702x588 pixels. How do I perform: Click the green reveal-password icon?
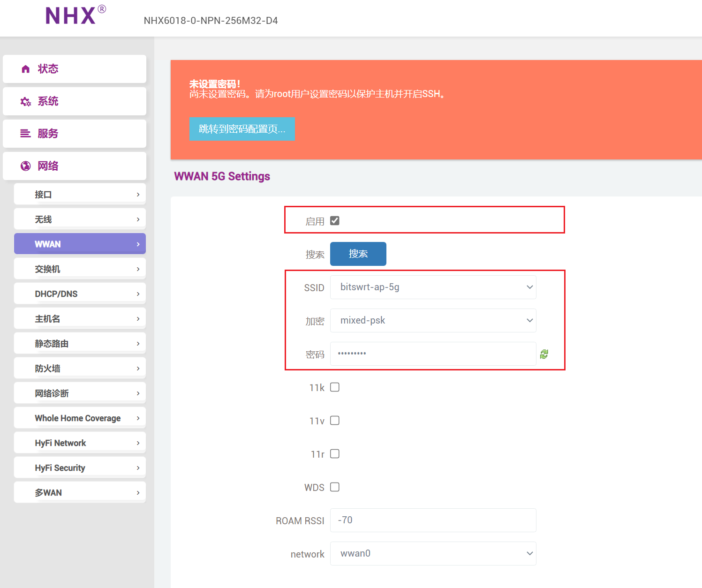click(544, 354)
